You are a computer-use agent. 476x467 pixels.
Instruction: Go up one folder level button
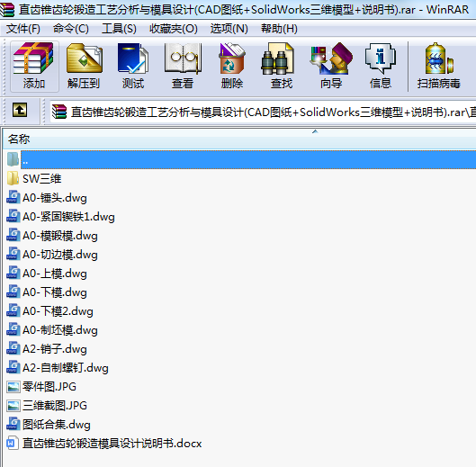pyautogui.click(x=20, y=110)
